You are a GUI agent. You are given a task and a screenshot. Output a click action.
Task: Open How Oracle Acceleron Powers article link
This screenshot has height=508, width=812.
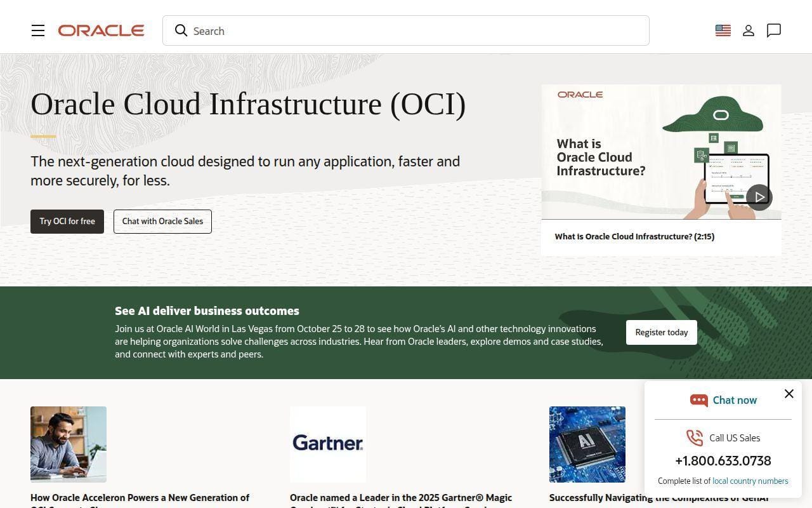point(140,500)
